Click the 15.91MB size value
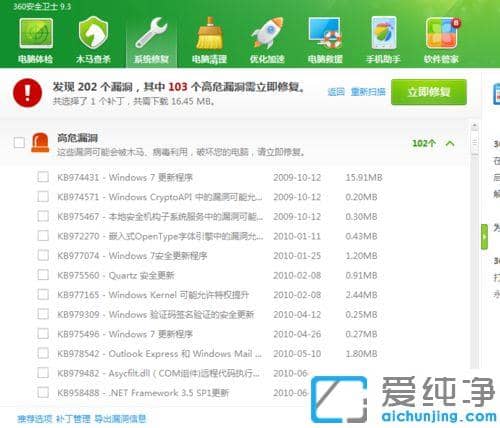This screenshot has width=500, height=428. [364, 177]
